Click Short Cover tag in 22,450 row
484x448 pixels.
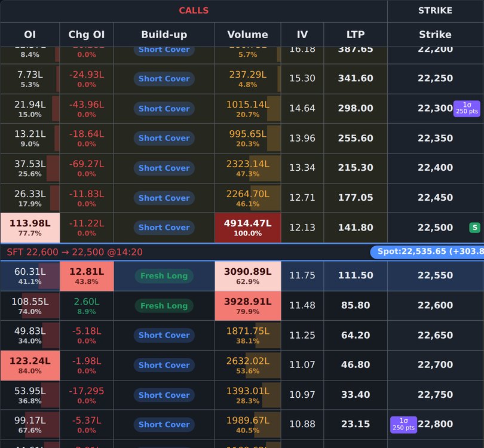pos(164,198)
